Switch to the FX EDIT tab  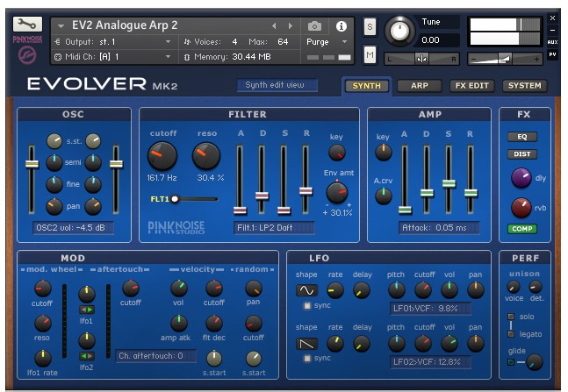tap(472, 86)
